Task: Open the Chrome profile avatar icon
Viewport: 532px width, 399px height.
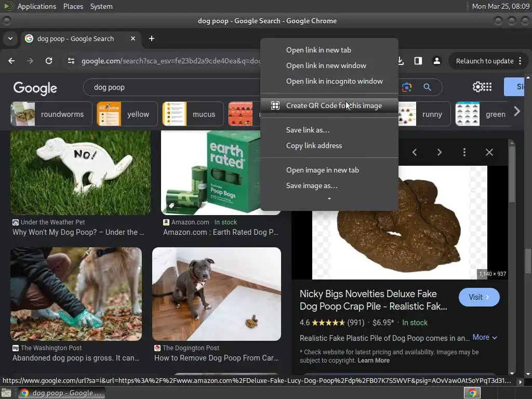Action: click(436, 61)
